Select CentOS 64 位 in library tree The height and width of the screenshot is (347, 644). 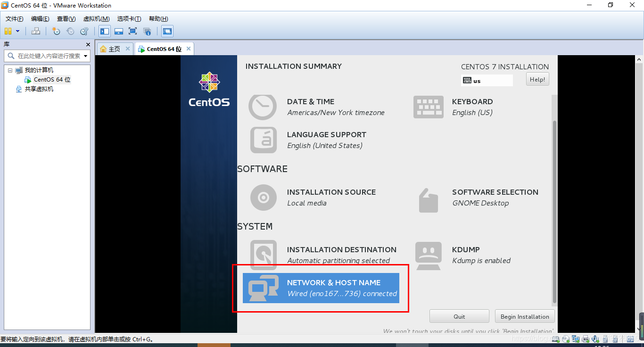tap(52, 80)
